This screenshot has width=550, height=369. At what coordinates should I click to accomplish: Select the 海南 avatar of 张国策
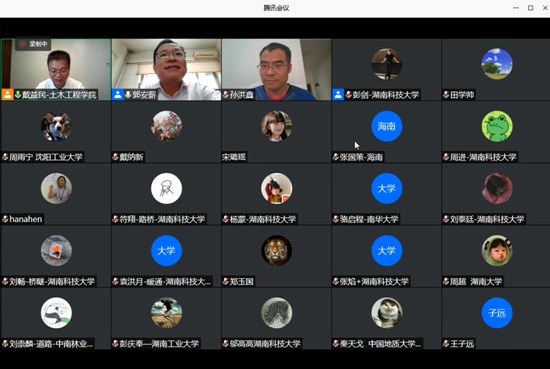click(x=387, y=126)
